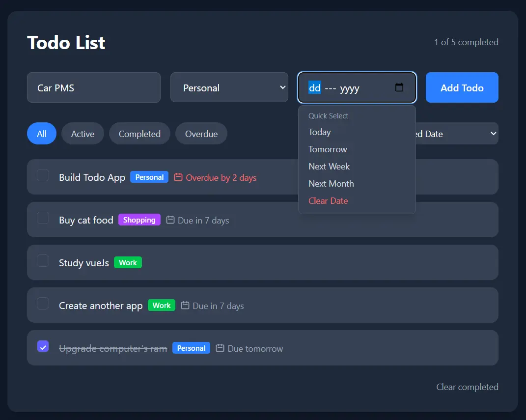Uncheck the Upgrade computer's ram task
The image size is (526, 420).
point(43,346)
